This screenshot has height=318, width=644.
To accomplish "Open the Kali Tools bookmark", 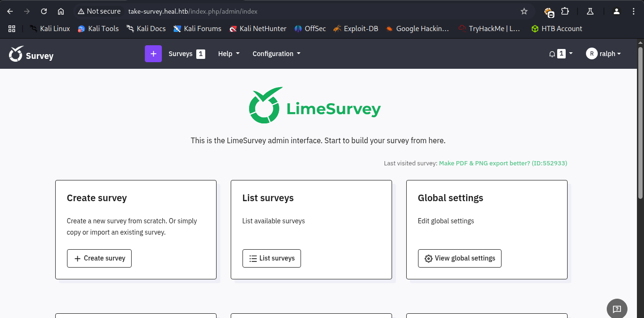I will 98,29.
